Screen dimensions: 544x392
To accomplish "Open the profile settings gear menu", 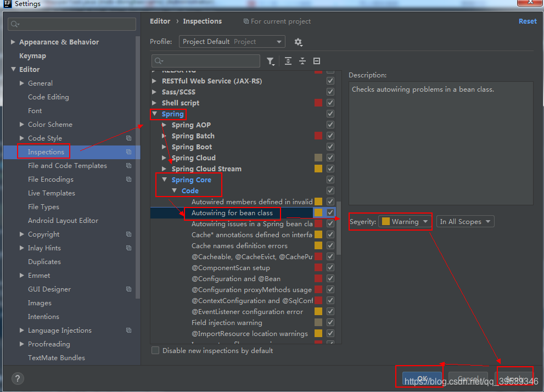I will pos(298,41).
